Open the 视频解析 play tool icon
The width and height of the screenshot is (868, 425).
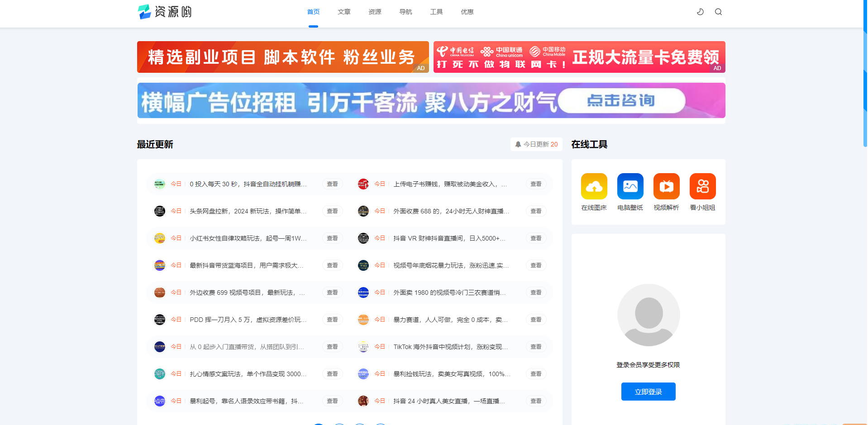click(666, 186)
